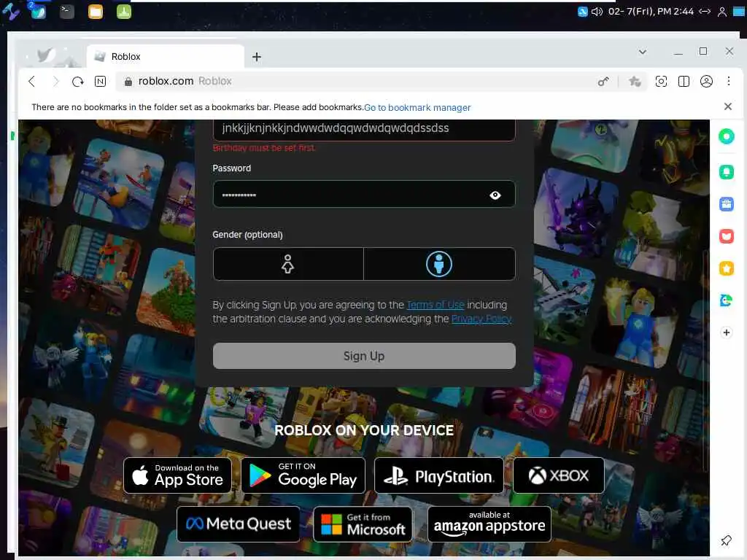Open the green square sidebar app icon
This screenshot has width=747, height=560.
[726, 171]
